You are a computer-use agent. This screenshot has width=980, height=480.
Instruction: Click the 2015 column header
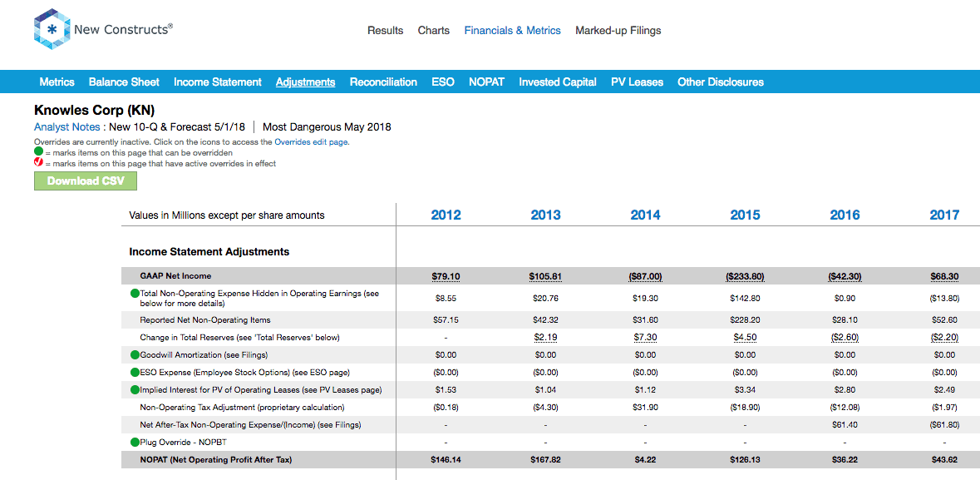[745, 215]
